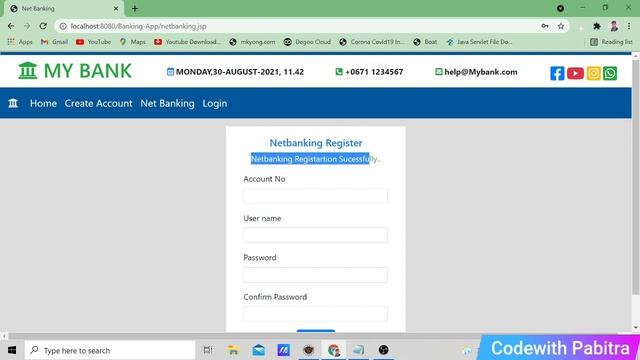Go to the Home nav item
The image size is (640, 360).
43,103
